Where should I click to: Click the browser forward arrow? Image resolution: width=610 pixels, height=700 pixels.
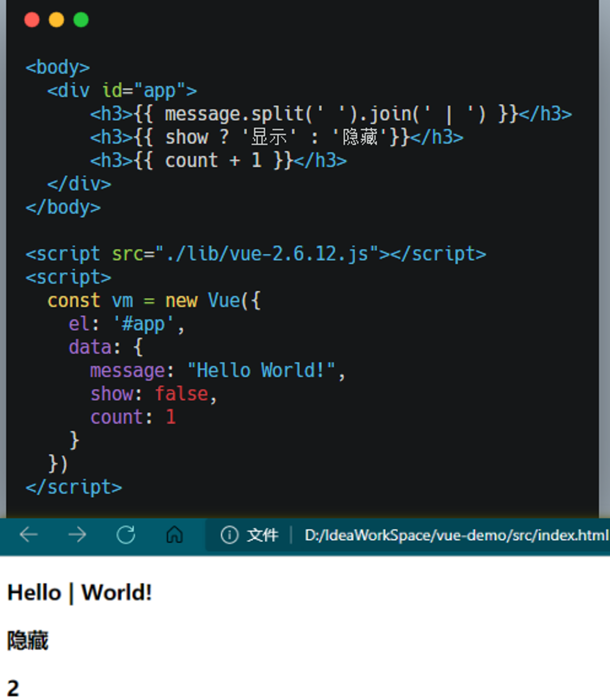77,535
